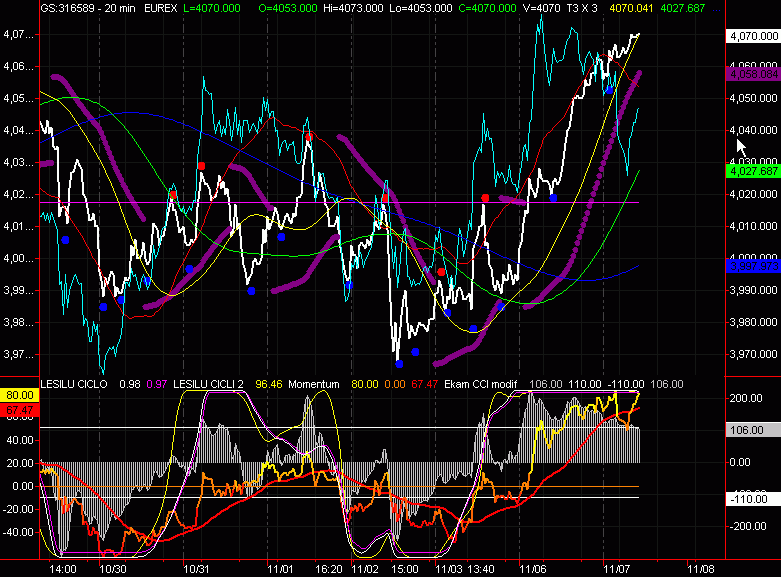The width and height of the screenshot is (781, 577).
Task: Click the 3,970.000 right price axis label
Action: tap(753, 354)
